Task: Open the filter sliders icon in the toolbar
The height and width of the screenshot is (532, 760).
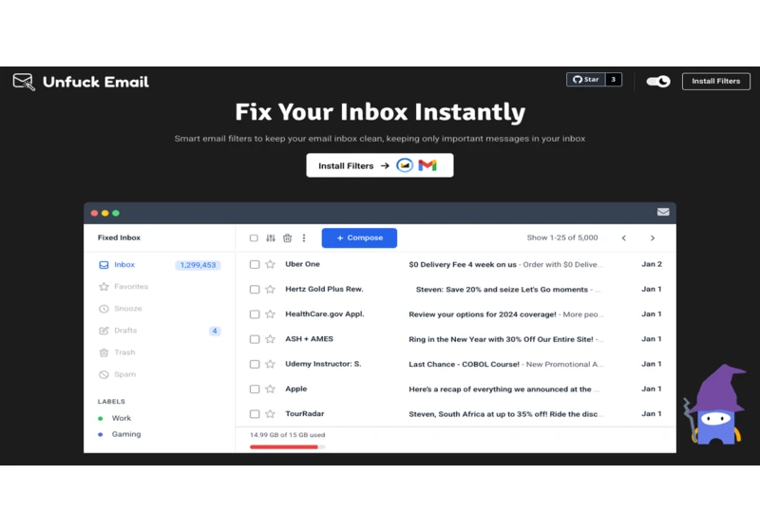Action: pyautogui.click(x=271, y=237)
